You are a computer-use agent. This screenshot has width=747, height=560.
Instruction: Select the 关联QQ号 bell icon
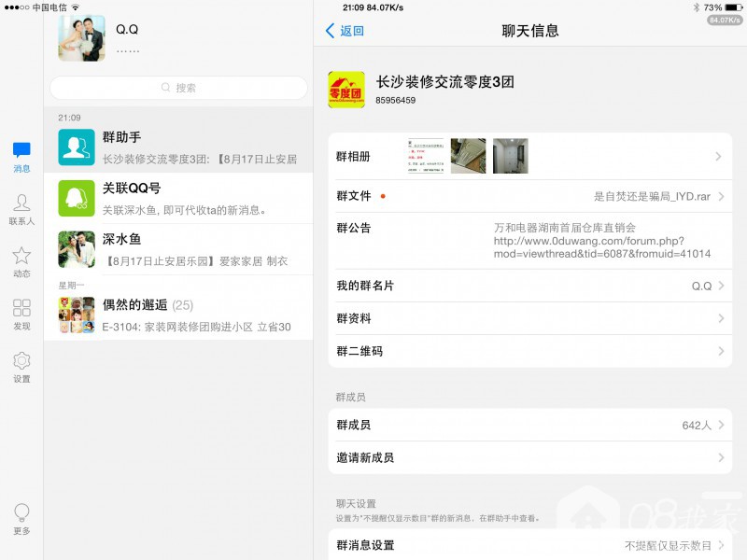76,198
